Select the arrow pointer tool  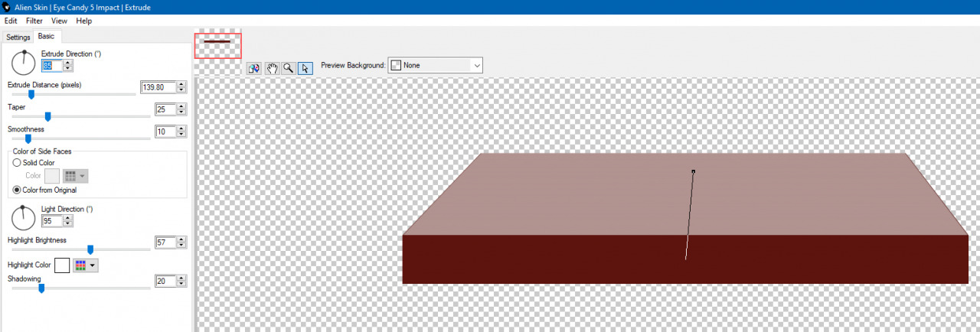[305, 68]
